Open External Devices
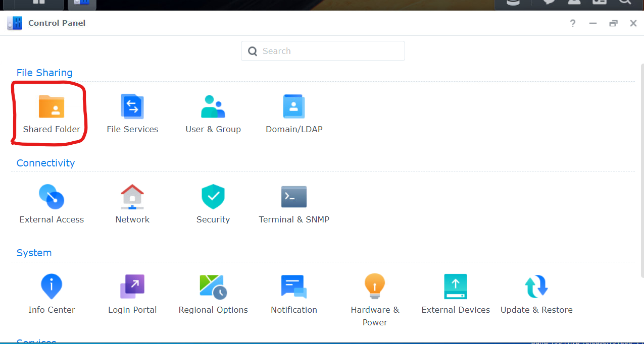 coord(456,295)
